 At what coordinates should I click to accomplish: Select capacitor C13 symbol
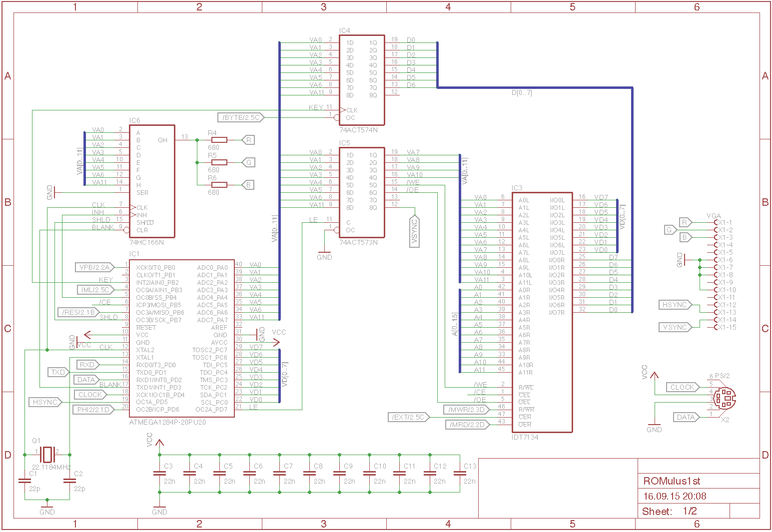tap(460, 473)
